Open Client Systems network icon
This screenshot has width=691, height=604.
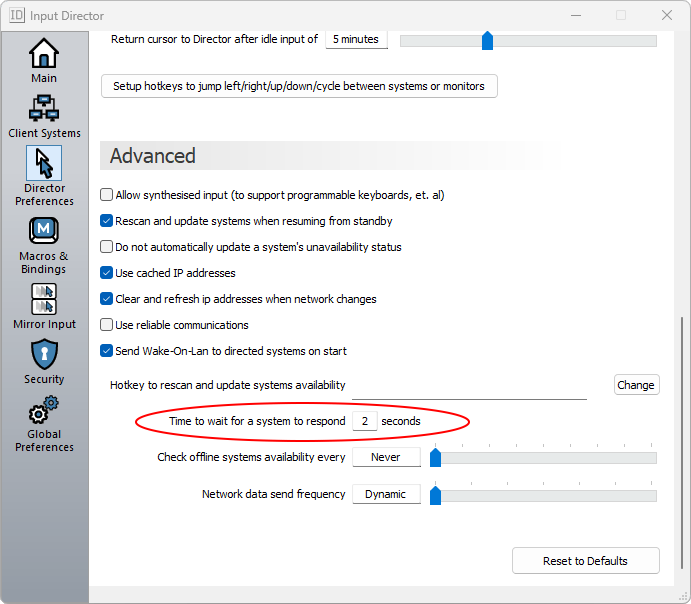pos(44,108)
